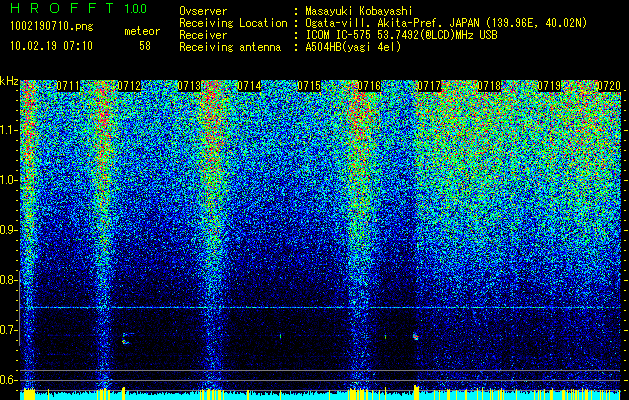629x400 pixels.
Task: Click the 0.6 kHz axis tick label
Action: pos(9,380)
